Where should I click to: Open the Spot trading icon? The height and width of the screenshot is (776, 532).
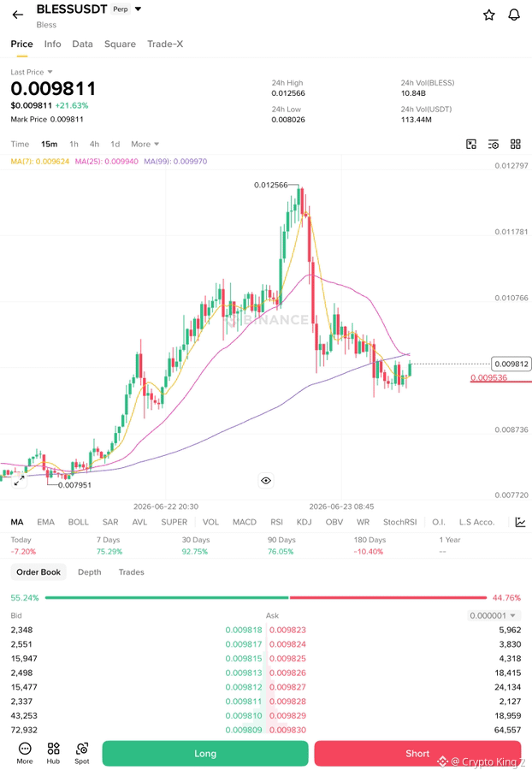[x=82, y=753]
